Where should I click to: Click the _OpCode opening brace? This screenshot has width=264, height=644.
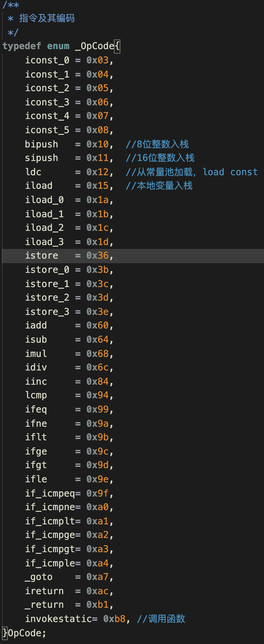click(x=117, y=46)
